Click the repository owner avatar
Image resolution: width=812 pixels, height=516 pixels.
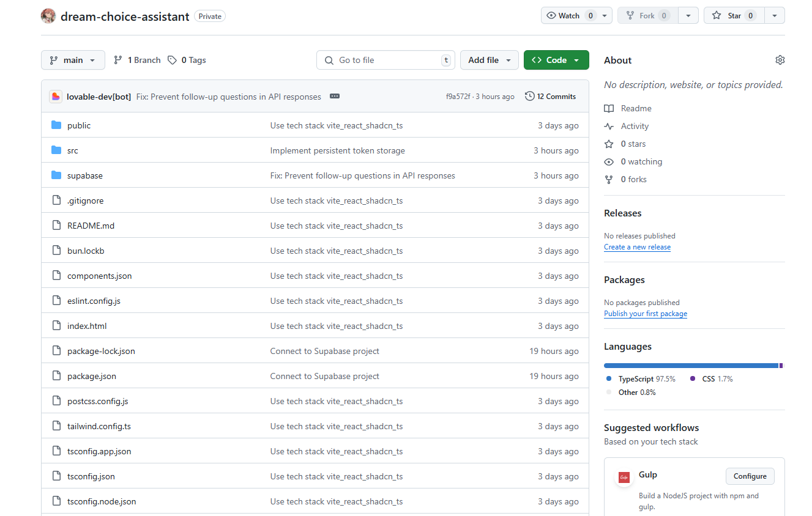[x=48, y=16]
